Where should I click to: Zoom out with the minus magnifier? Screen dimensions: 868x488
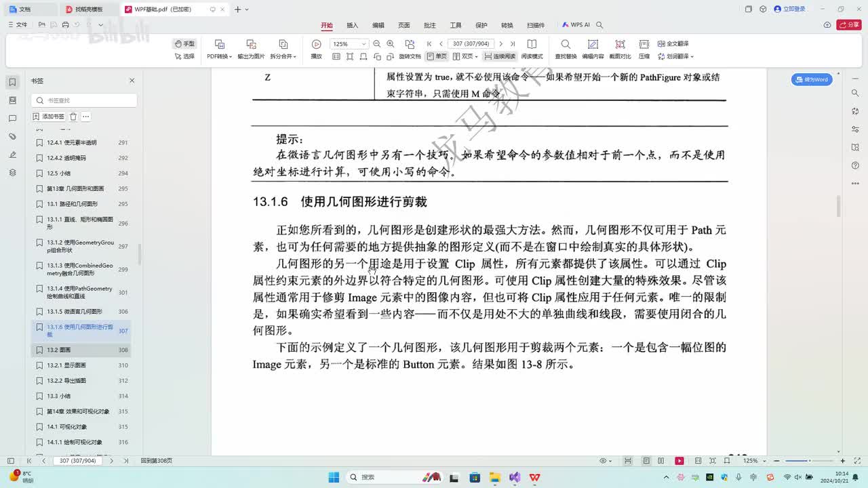point(377,44)
